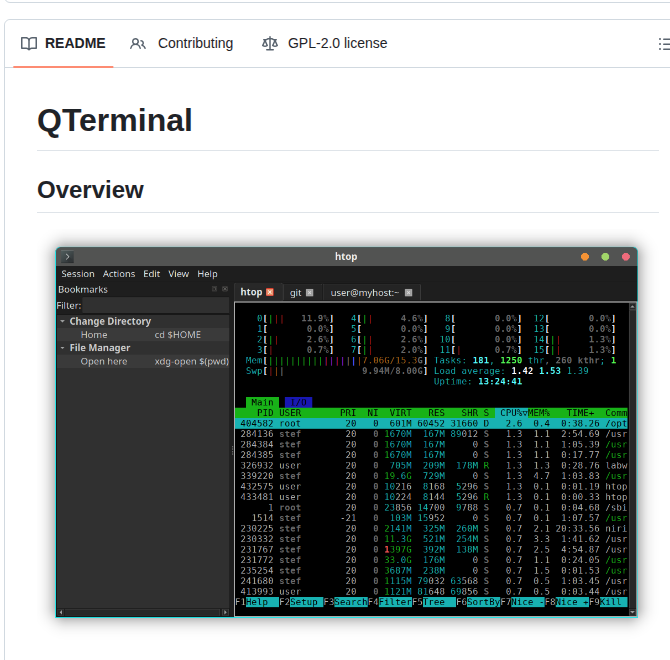Click the balance scale license icon
The height and width of the screenshot is (660, 670).
tap(270, 44)
